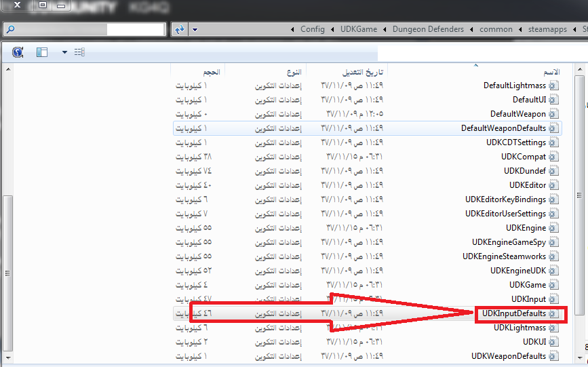The height and width of the screenshot is (367, 588).
Task: Click the DefaultWeaponDefaults file name
Action: [x=504, y=128]
